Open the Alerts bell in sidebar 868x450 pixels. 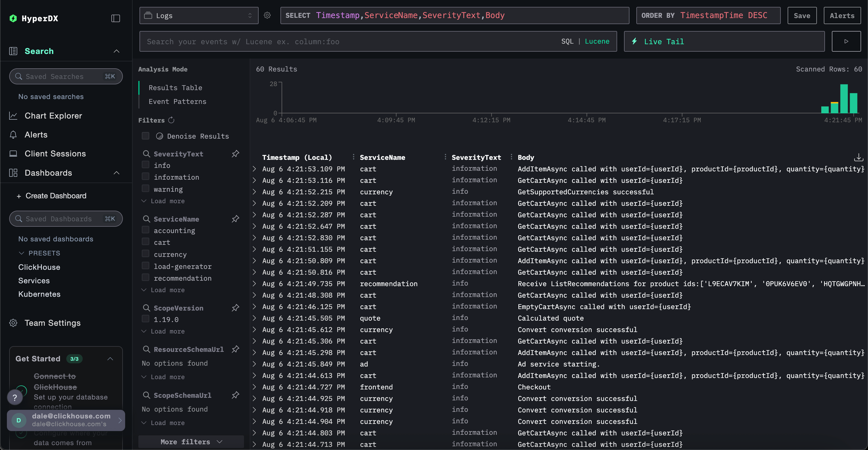[x=36, y=134]
